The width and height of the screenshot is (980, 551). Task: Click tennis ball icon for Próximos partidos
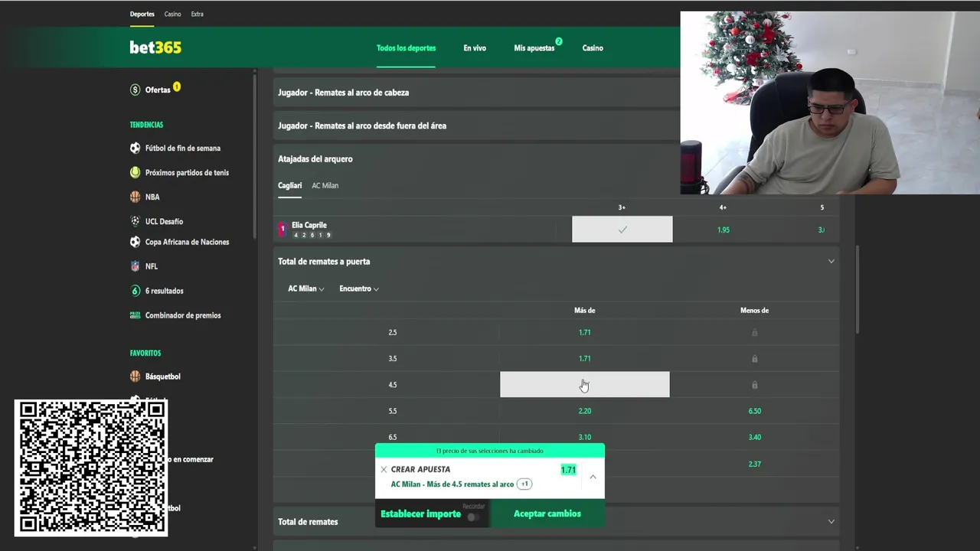[135, 172]
